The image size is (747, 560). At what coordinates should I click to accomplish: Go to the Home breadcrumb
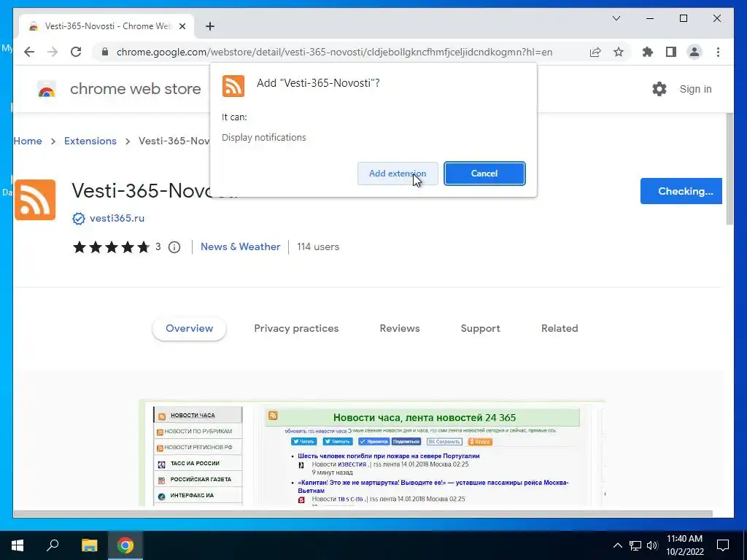point(28,141)
